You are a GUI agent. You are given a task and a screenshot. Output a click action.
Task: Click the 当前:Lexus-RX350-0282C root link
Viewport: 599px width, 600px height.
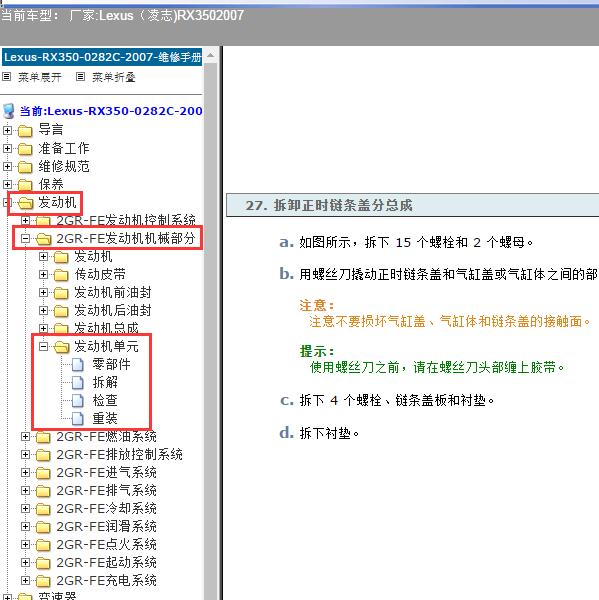tap(111, 111)
